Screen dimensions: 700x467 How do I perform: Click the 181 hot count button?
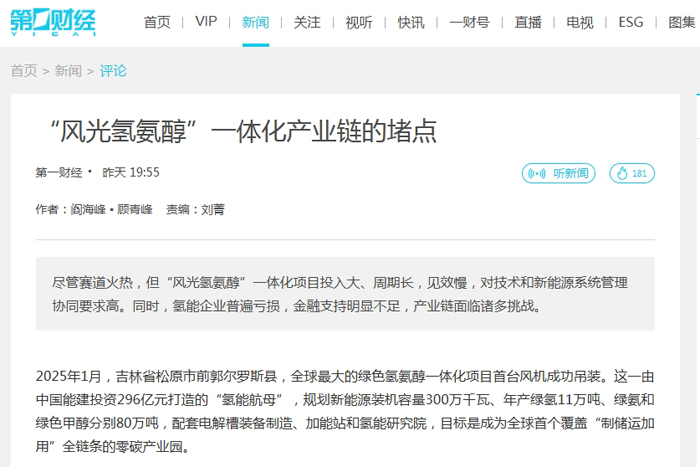click(632, 173)
